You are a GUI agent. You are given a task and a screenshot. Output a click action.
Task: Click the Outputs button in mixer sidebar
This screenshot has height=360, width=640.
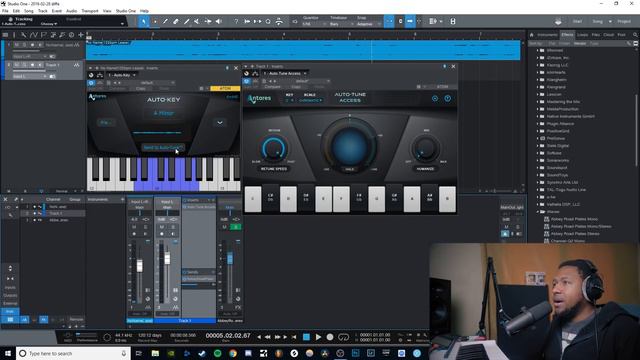tap(10, 295)
